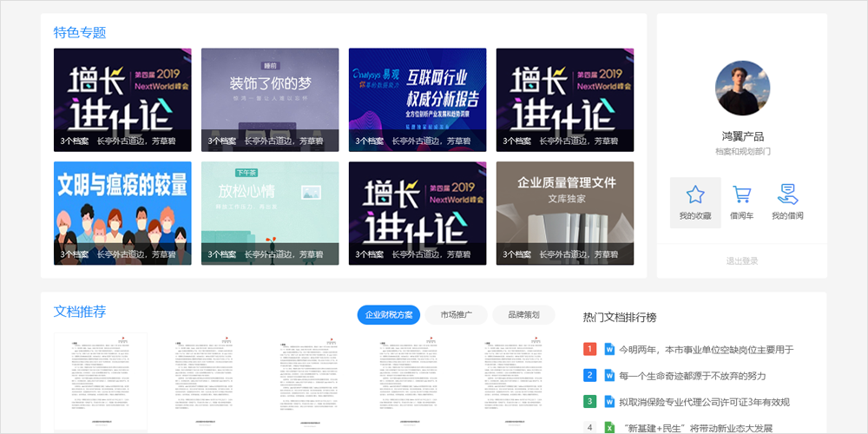Open the 借阅车 cart icon
The width and height of the screenshot is (868, 434).
[742, 194]
